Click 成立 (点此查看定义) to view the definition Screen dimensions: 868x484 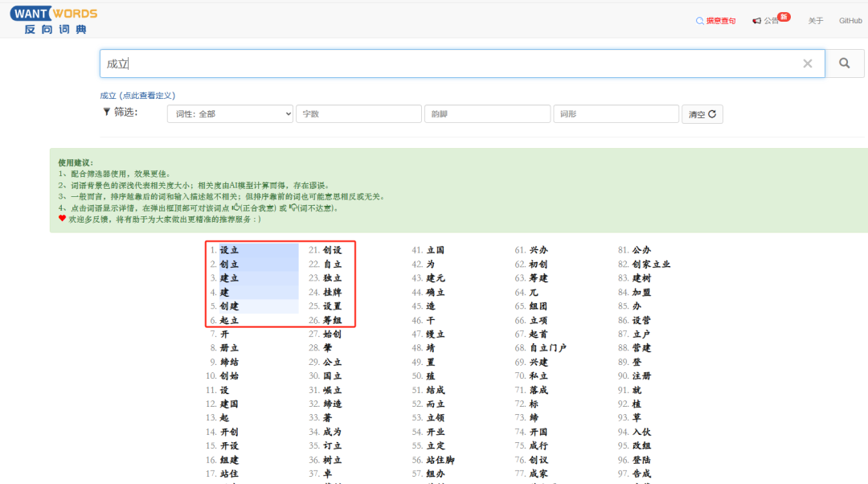pyautogui.click(x=137, y=95)
